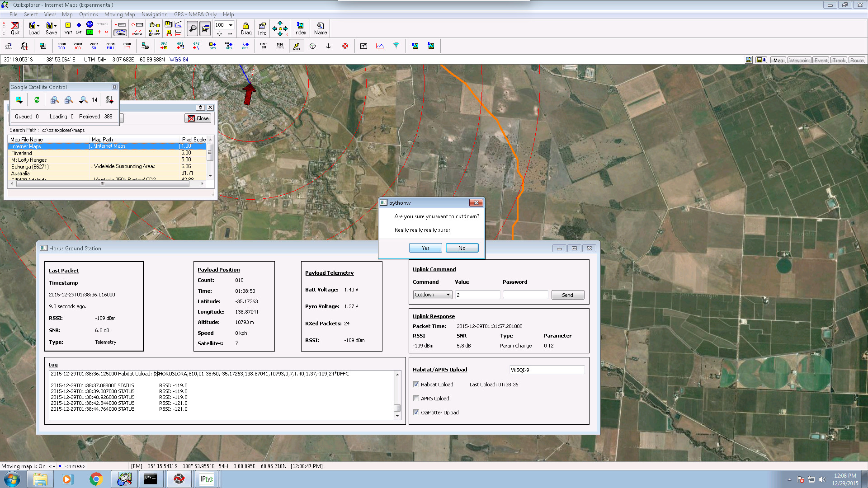
Task: Open the Moving Map menu
Action: 119,14
